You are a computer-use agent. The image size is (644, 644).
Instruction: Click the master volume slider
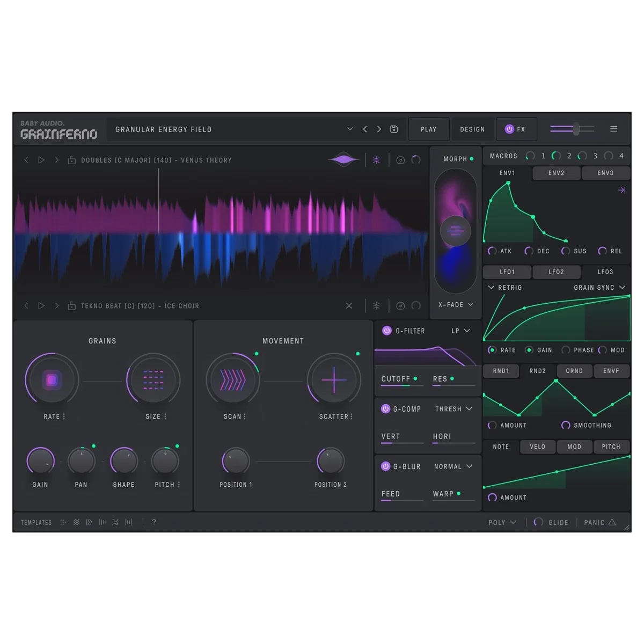[x=572, y=129]
